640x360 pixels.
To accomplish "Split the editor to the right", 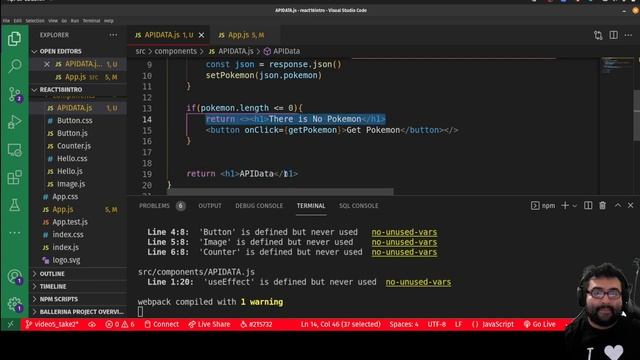I will (613, 35).
